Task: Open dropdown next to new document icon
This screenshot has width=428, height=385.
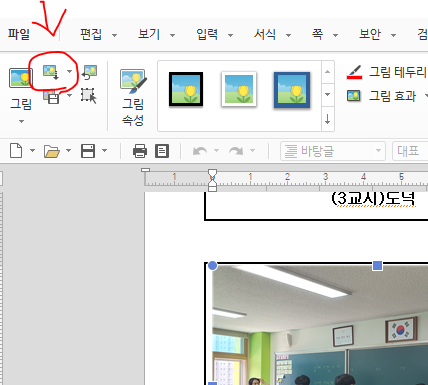Action: pos(32,151)
